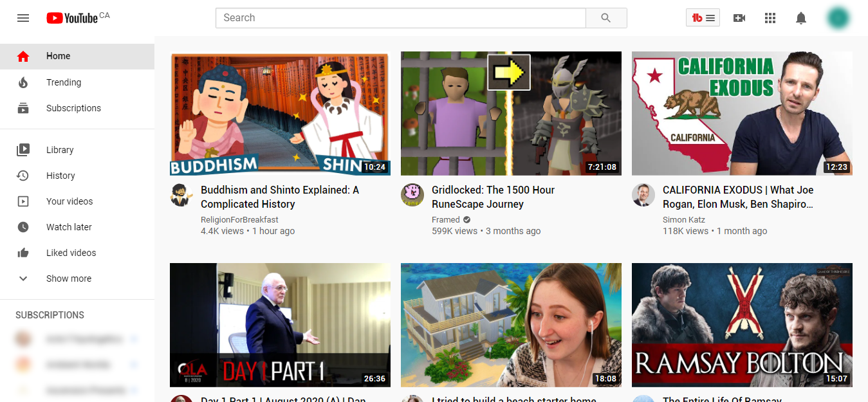Image resolution: width=868 pixels, height=402 pixels.
Task: Open the red tb extension icon
Action: coord(703,18)
